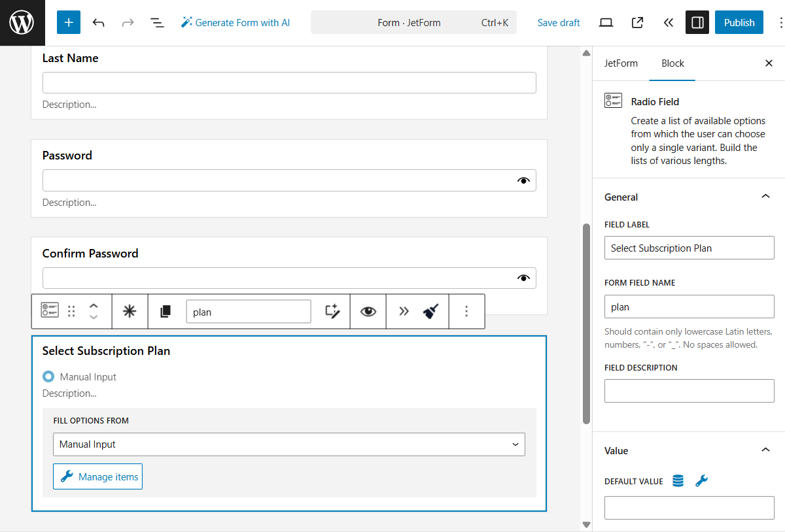Click the double right chevron toolbar icon

point(404,311)
